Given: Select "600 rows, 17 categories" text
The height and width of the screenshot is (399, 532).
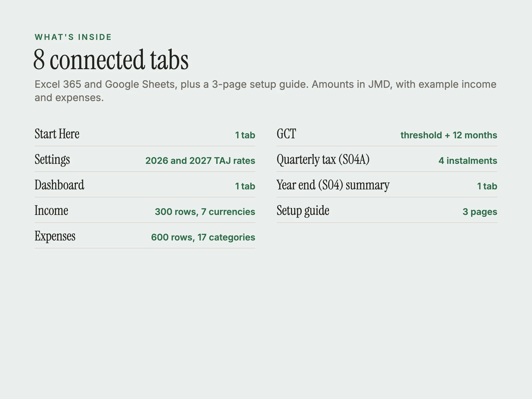Looking at the screenshot, I should click(203, 237).
